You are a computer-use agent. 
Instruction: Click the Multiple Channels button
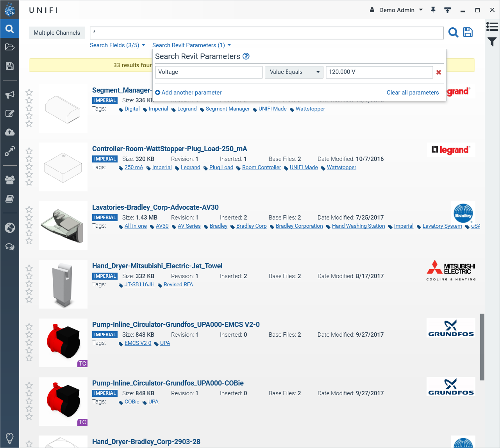57,33
